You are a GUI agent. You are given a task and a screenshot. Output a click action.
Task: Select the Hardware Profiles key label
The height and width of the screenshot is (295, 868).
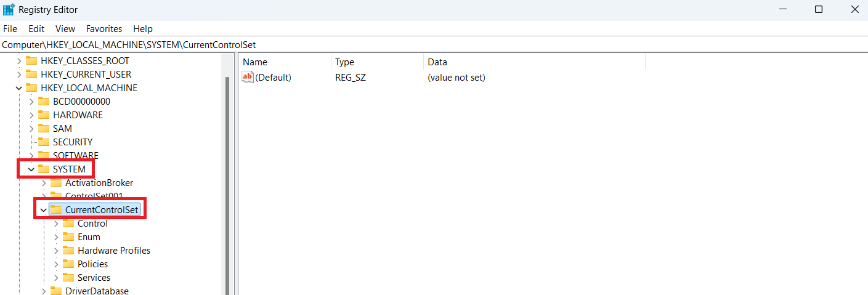click(x=114, y=251)
